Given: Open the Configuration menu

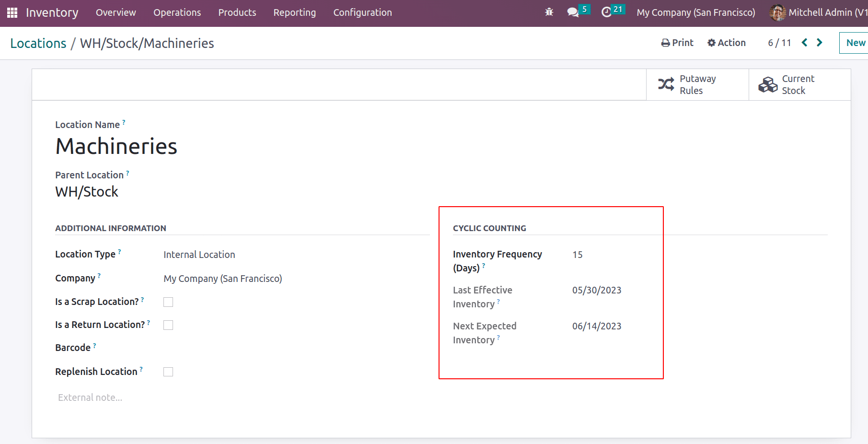Looking at the screenshot, I should (362, 12).
